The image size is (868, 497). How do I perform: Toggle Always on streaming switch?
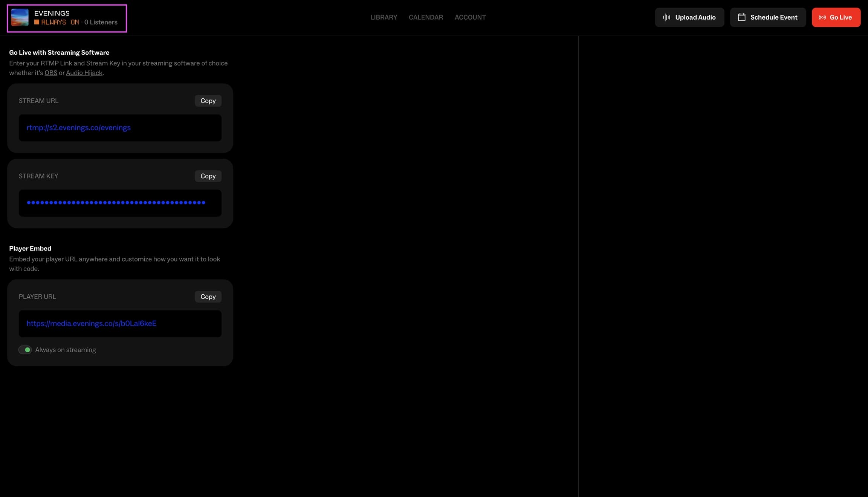click(x=25, y=350)
